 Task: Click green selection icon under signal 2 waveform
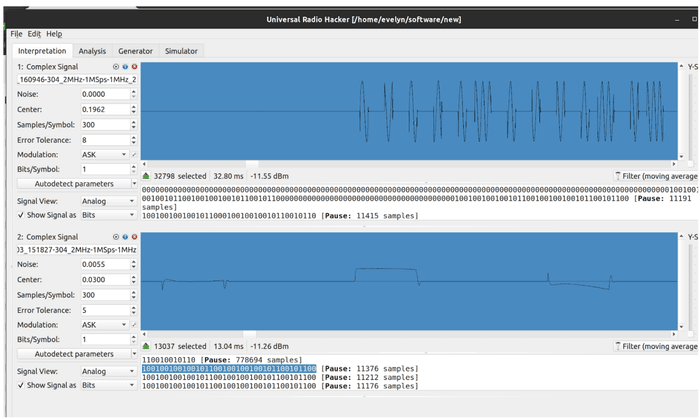[x=147, y=346]
